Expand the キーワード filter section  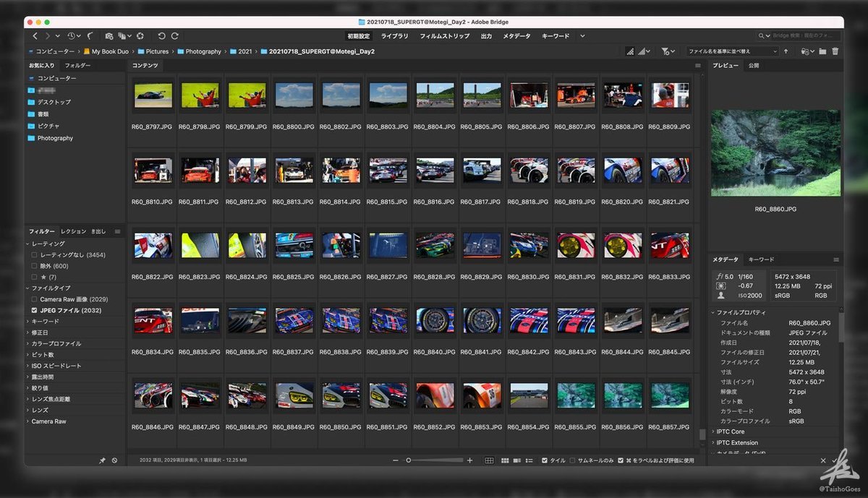coord(27,321)
